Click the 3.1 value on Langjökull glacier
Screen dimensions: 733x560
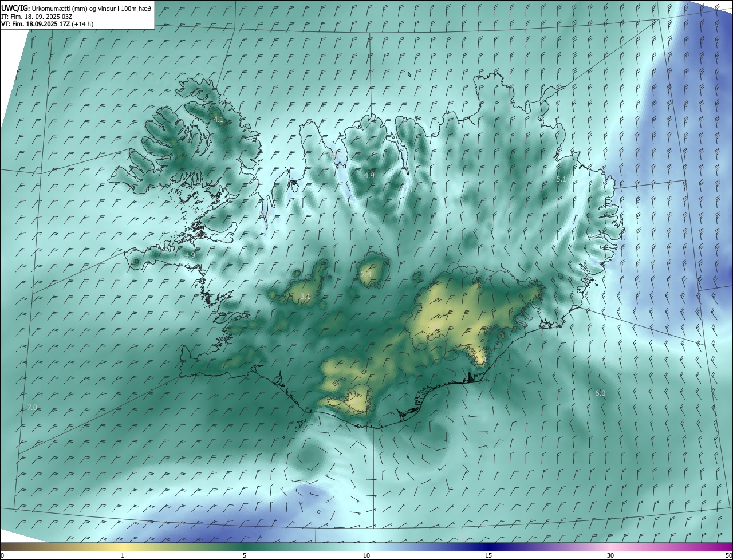point(305,296)
